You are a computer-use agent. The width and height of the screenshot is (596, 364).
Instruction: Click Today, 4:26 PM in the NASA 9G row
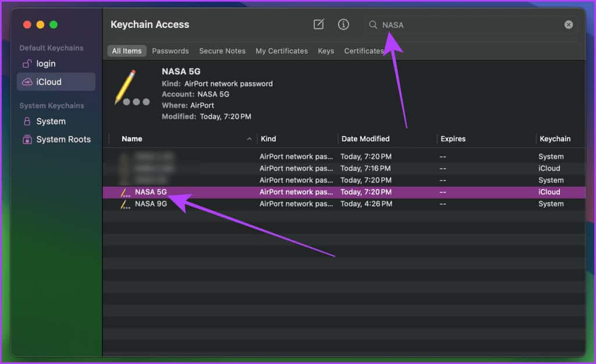(366, 204)
